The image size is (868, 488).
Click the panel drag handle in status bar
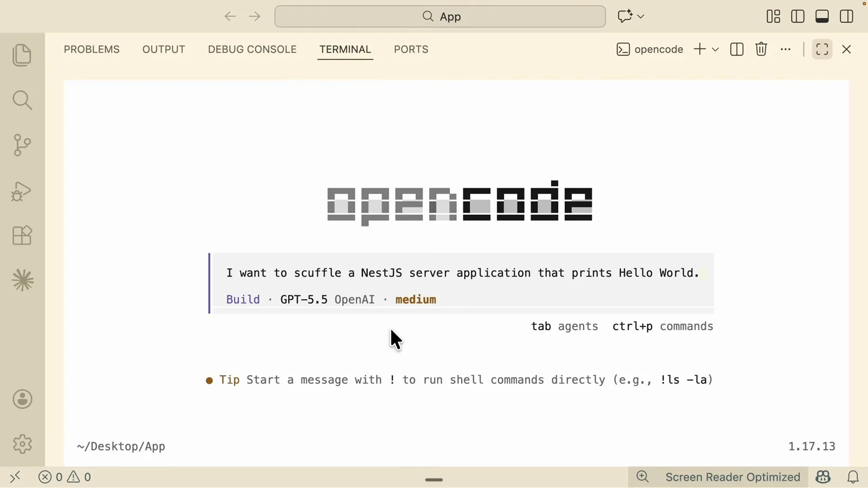tap(434, 480)
